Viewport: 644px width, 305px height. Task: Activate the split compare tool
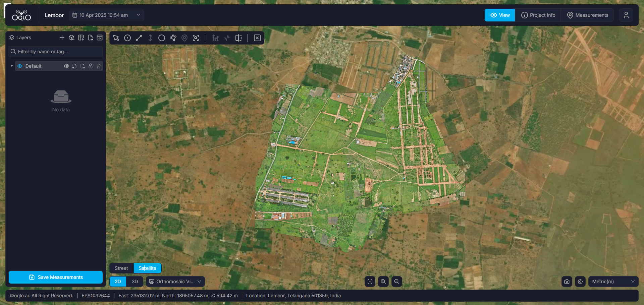coord(238,38)
